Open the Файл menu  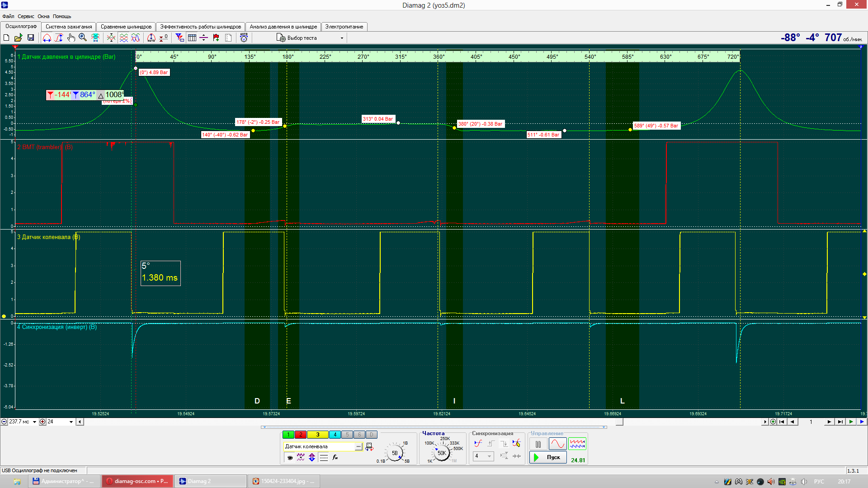[8, 16]
